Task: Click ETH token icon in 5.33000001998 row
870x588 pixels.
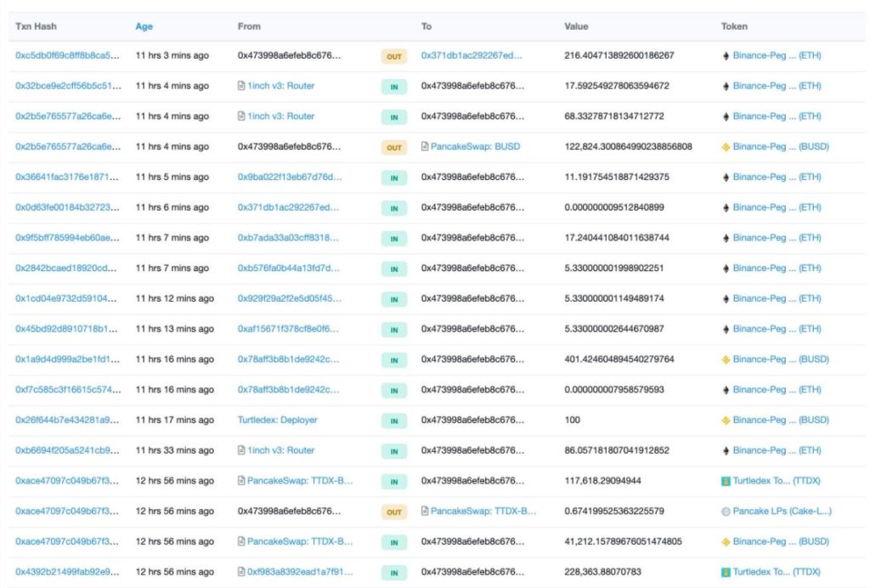Action: click(x=726, y=269)
